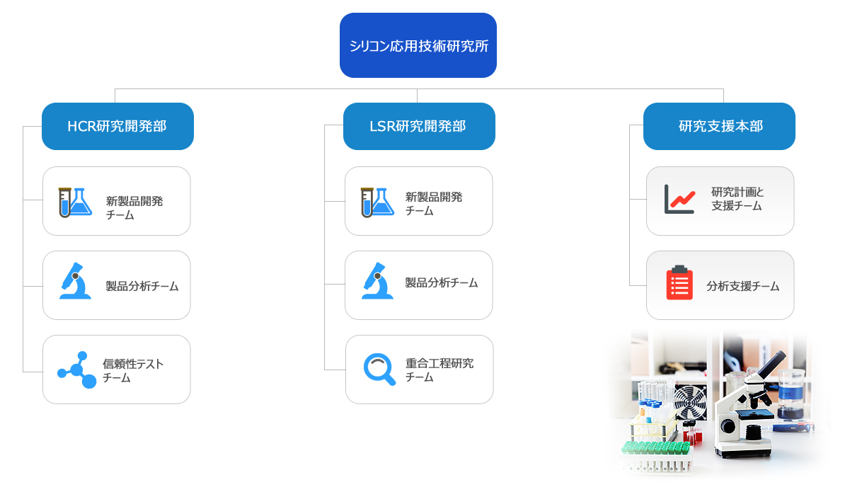Click 製品分析チーム text under LSR研究開発部
Screen dimensions: 850x504
[x=442, y=282]
